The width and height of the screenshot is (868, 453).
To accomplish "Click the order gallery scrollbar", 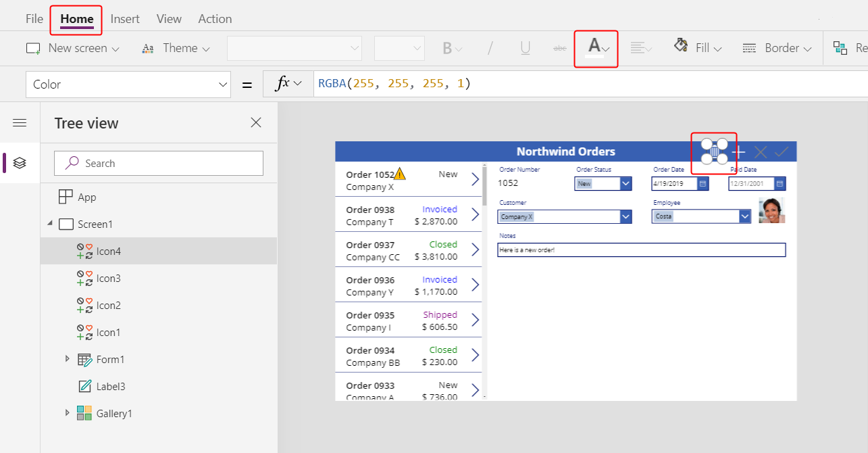I will click(484, 185).
